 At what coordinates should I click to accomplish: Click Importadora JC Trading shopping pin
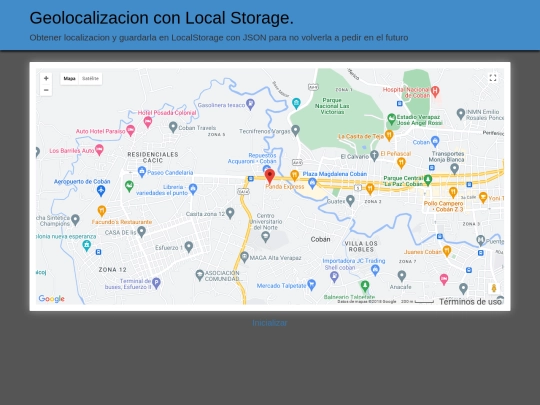click(375, 270)
